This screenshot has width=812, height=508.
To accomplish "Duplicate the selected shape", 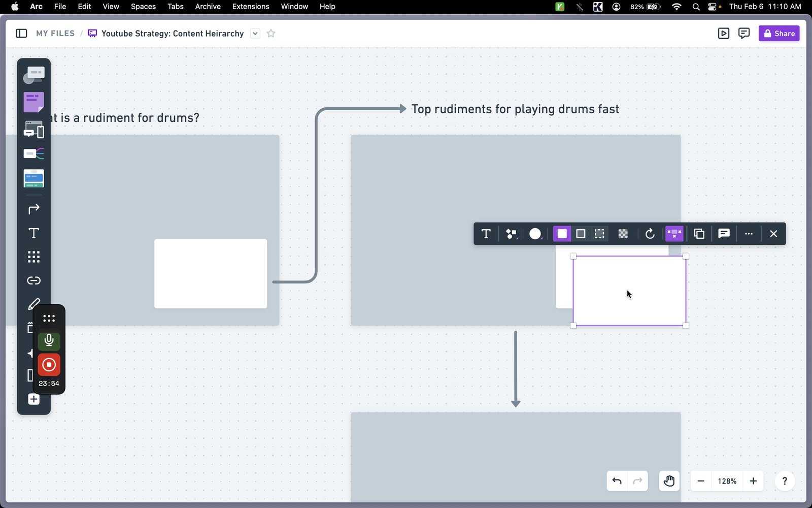I will pyautogui.click(x=699, y=234).
